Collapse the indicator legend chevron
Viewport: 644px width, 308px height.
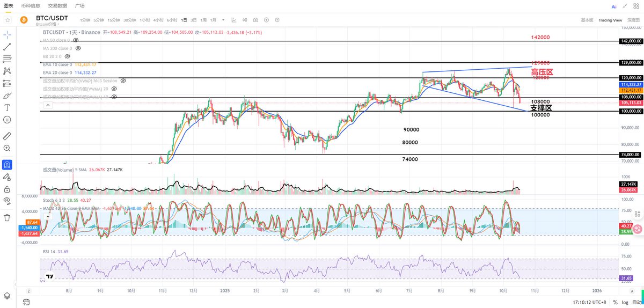tap(48, 106)
